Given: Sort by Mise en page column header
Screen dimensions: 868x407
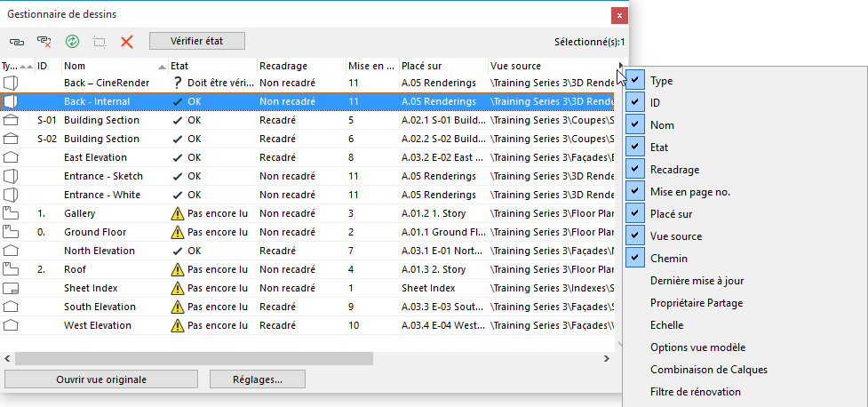Looking at the screenshot, I should tap(372, 66).
